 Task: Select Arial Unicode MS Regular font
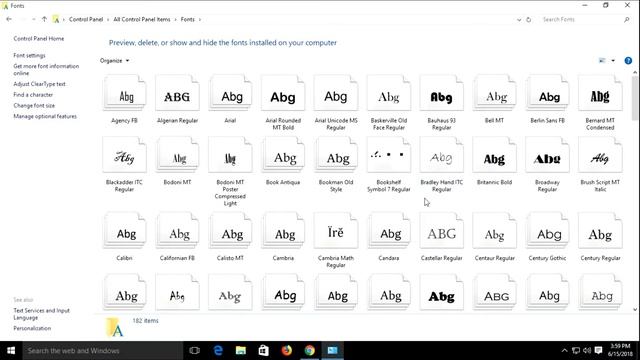pos(336,93)
